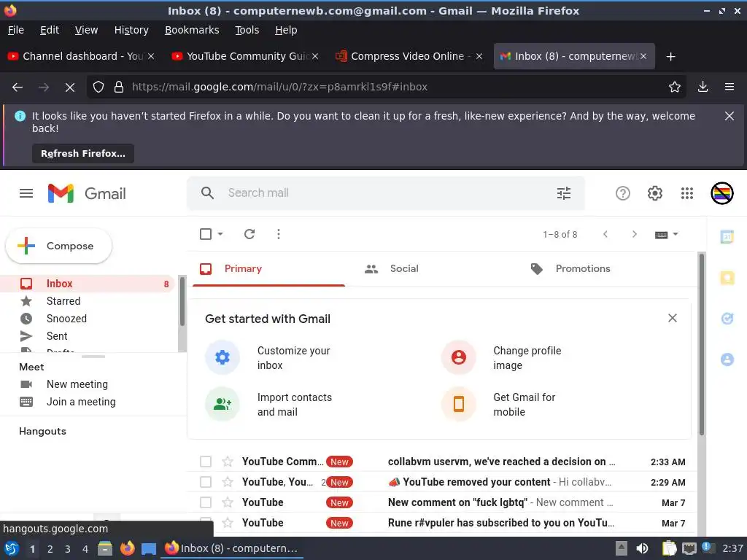
Task: Open the Bookmarks menu
Action: point(192,30)
